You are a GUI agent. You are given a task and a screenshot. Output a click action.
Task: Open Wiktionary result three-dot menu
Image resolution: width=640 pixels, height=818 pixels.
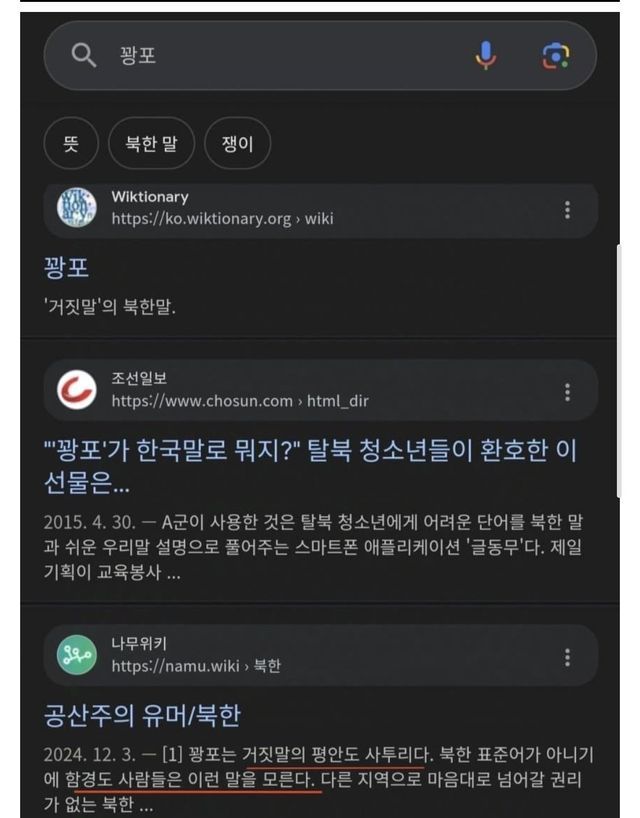[567, 210]
